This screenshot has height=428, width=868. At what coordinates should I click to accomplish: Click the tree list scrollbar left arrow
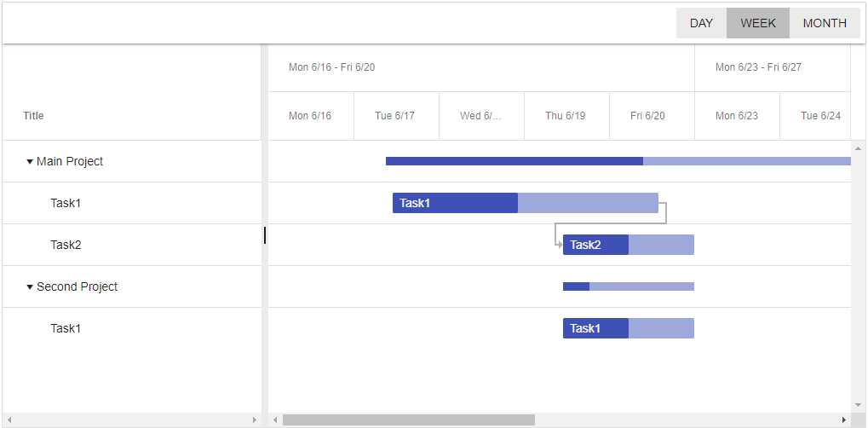pos(9,419)
